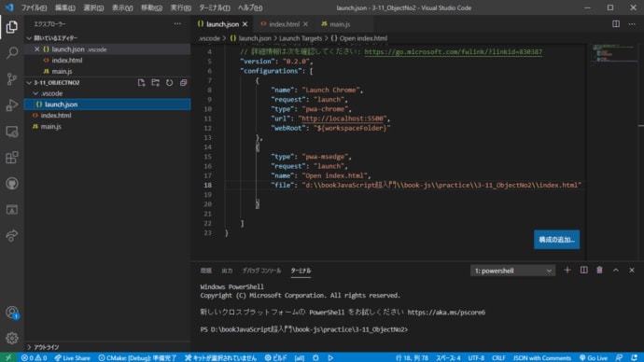Image resolution: width=644 pixels, height=362 pixels.
Task: Click the CMake build button in status bar
Action: pyautogui.click(x=276, y=357)
